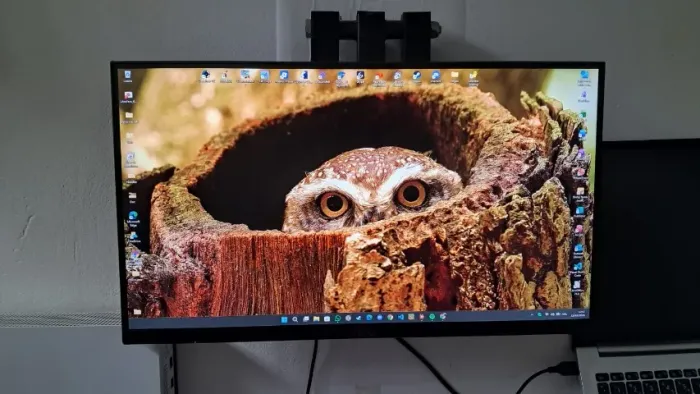Show hidden system tray icons chevron
Image resolution: width=700 pixels, height=394 pixels.
click(532, 315)
